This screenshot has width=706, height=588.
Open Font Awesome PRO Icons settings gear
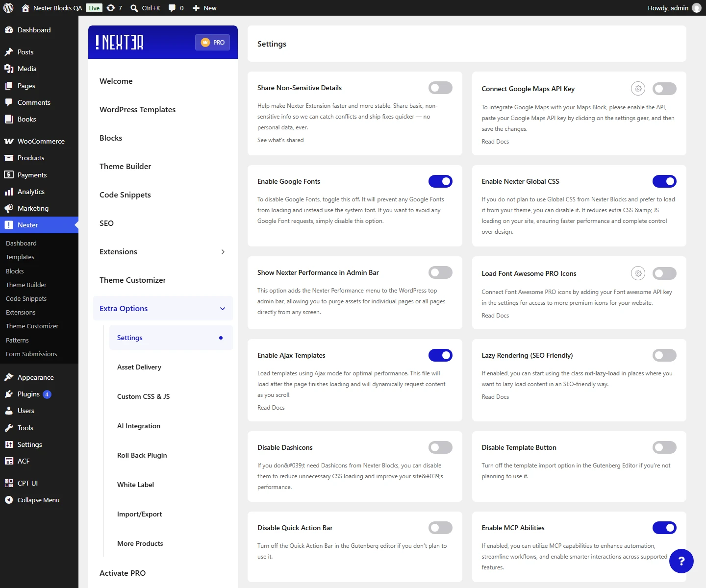coord(638,273)
